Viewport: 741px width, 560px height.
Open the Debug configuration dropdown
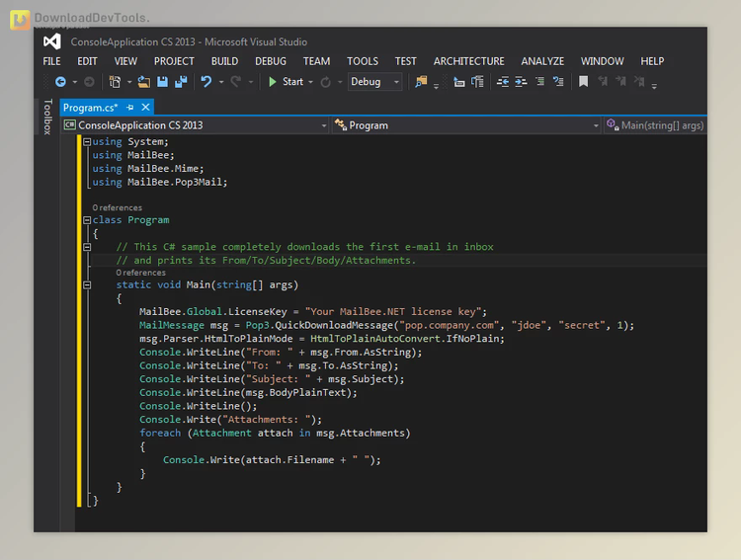[374, 82]
